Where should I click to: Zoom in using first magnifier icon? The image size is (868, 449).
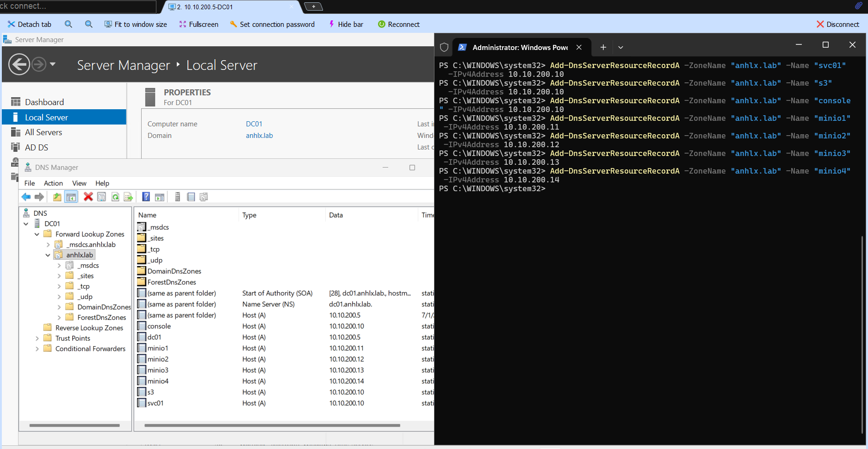[x=68, y=24]
